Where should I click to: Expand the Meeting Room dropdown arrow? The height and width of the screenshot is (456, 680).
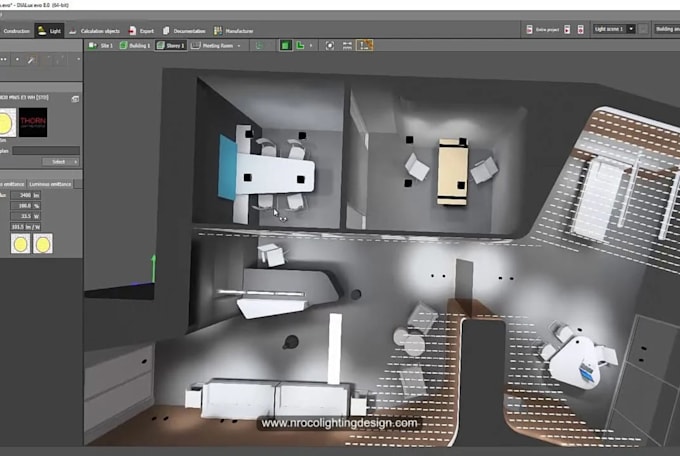[x=239, y=46]
